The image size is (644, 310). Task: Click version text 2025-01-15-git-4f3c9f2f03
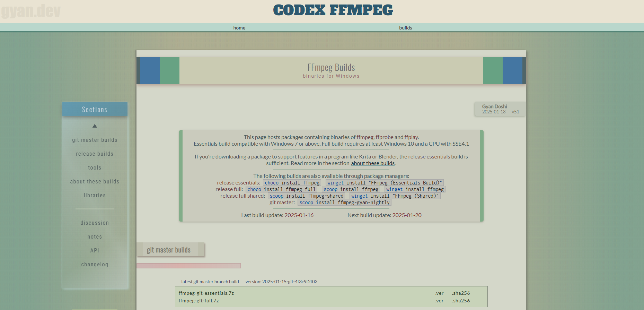[290, 282]
